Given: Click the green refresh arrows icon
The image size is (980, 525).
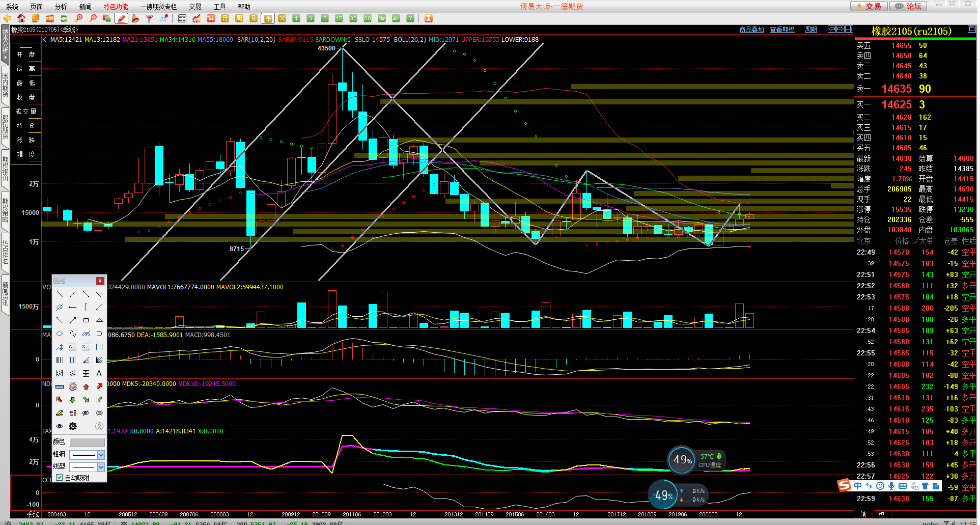Looking at the screenshot, I should tap(64, 18).
